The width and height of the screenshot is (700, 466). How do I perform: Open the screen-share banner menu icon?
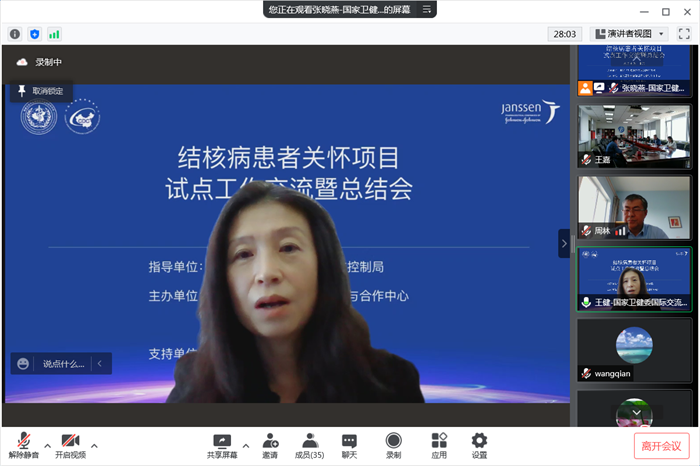[427, 9]
